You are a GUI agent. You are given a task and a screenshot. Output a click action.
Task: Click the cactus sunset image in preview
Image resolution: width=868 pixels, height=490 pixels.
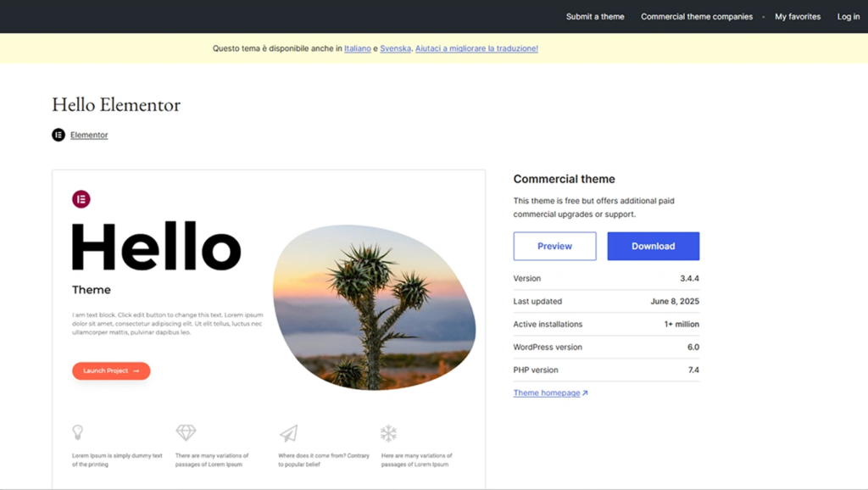pyautogui.click(x=373, y=305)
